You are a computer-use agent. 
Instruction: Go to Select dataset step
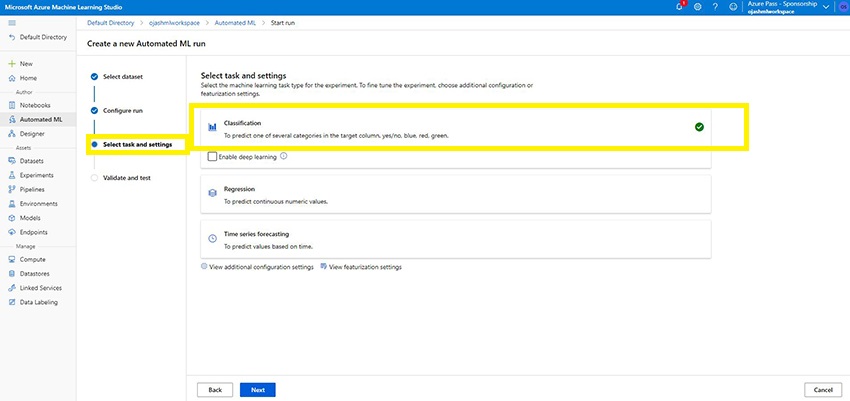pos(117,77)
